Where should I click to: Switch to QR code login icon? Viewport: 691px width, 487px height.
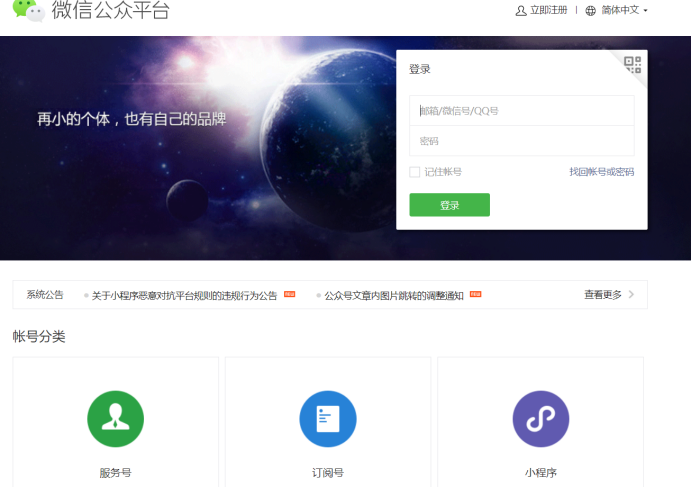632,65
